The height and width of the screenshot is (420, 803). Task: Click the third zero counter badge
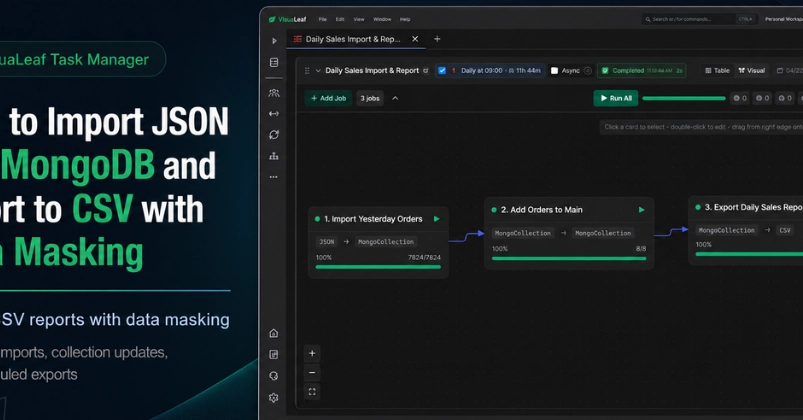point(785,98)
